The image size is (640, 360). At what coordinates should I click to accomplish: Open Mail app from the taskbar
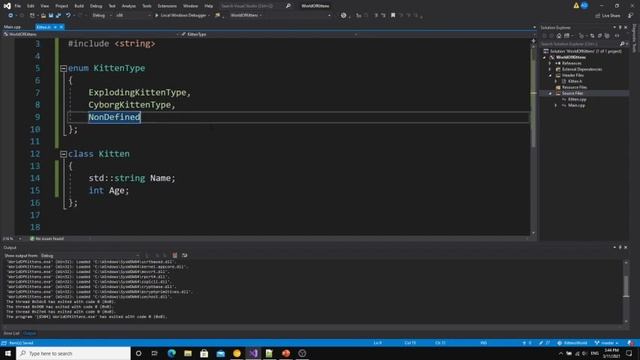(x=220, y=353)
